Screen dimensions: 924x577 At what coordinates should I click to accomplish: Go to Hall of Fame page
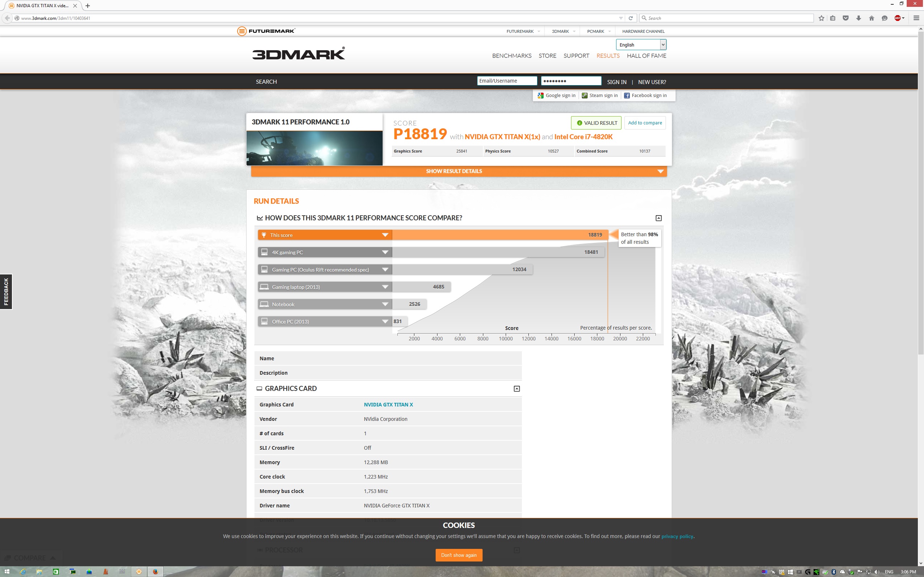(646, 56)
